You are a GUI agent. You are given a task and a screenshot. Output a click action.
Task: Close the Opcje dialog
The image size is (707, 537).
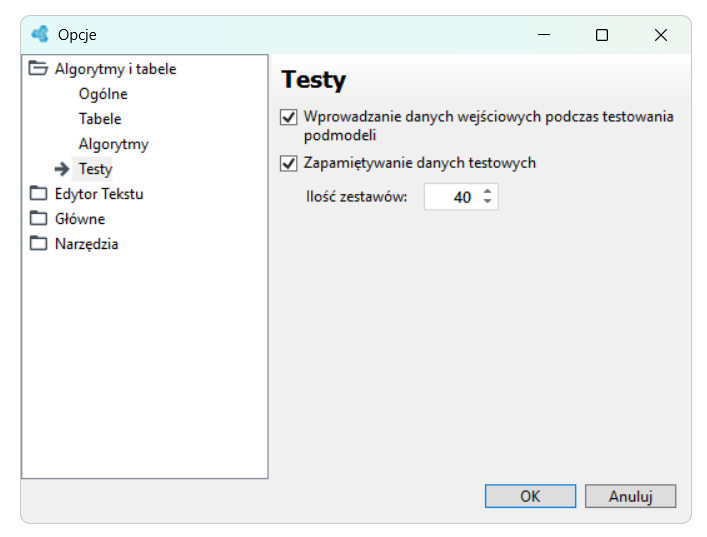(661, 35)
